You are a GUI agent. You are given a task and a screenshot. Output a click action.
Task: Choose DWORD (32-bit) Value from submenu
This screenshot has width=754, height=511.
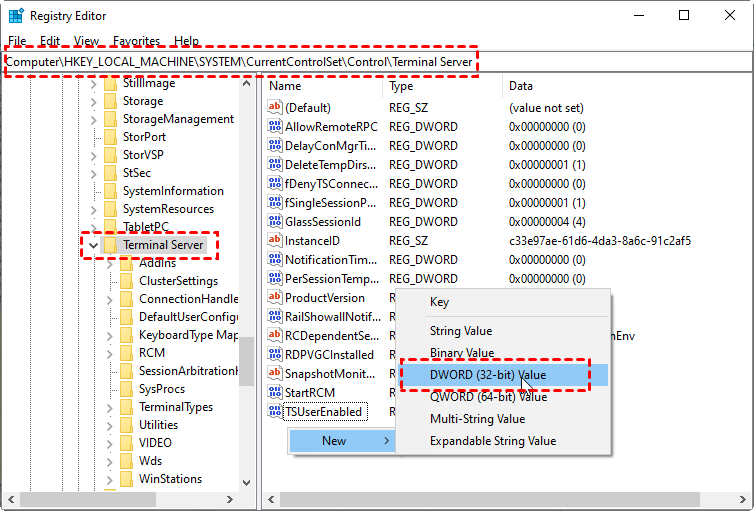point(488,374)
